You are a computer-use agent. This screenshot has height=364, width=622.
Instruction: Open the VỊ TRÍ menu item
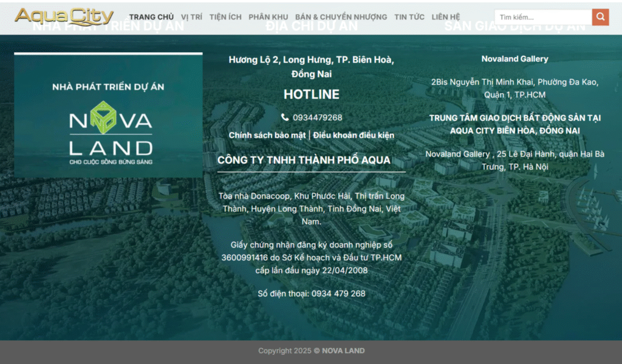[x=191, y=17]
